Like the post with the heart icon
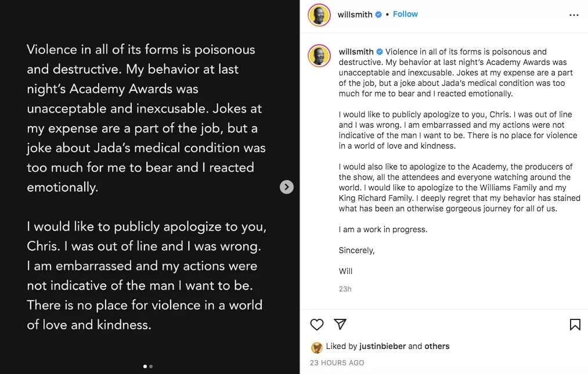Image resolution: width=588 pixels, height=374 pixels. pos(317,325)
